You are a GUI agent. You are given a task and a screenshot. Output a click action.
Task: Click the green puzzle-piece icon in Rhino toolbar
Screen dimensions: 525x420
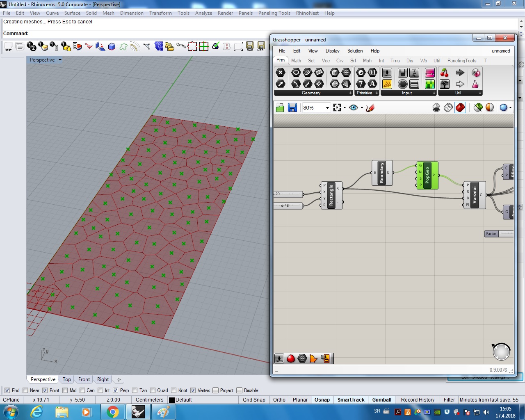pyautogui.click(x=123, y=46)
